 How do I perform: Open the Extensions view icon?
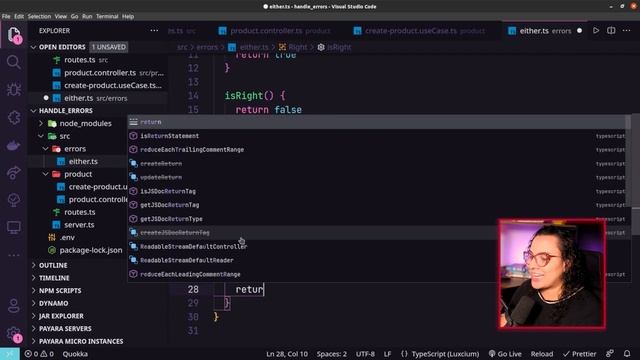coord(13,117)
